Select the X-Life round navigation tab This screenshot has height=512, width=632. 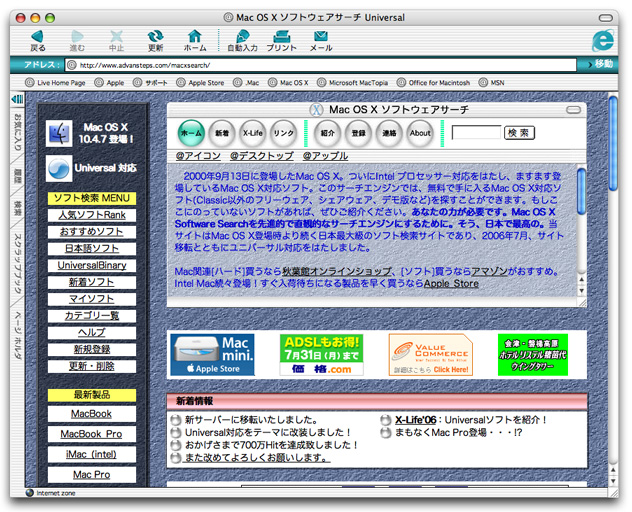[x=253, y=133]
